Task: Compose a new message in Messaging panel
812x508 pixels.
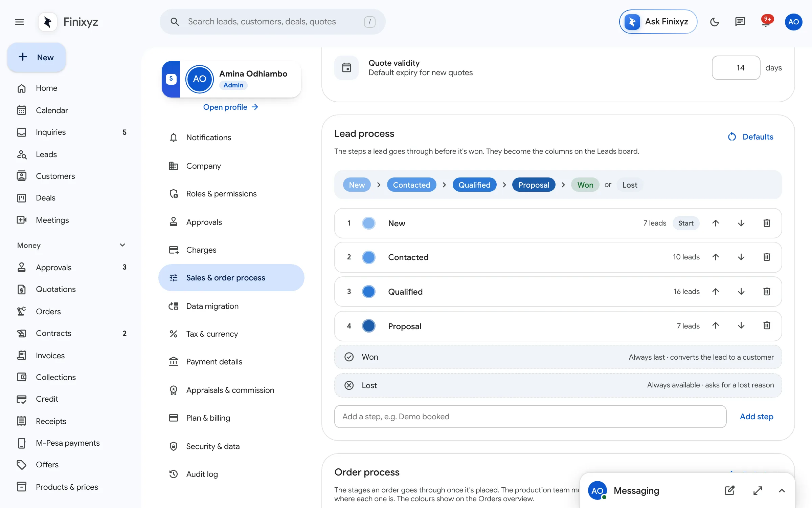Action: [730, 490]
